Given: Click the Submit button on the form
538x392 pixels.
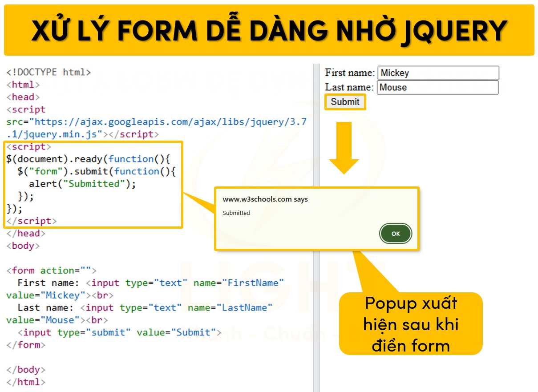Looking at the screenshot, I should [x=345, y=102].
